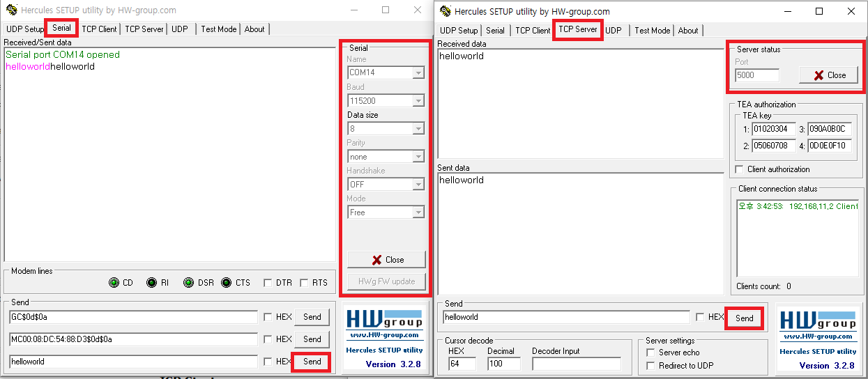Open About tab in right window
Image resolution: width=868 pixels, height=379 pixels.
click(x=688, y=31)
